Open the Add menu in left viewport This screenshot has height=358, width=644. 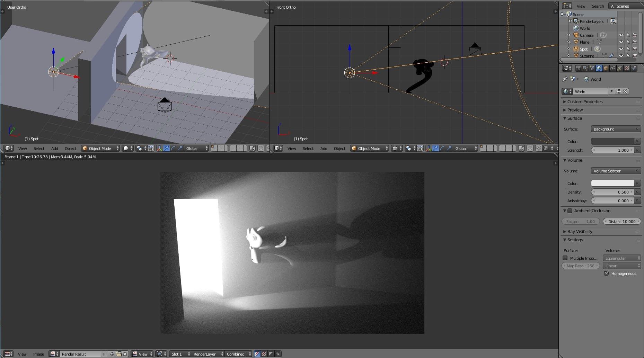pyautogui.click(x=54, y=148)
